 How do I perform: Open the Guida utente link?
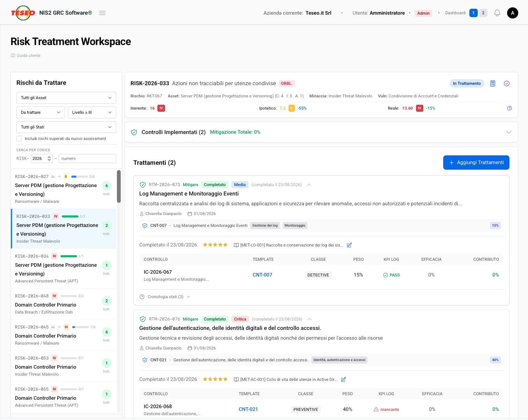click(x=25, y=56)
